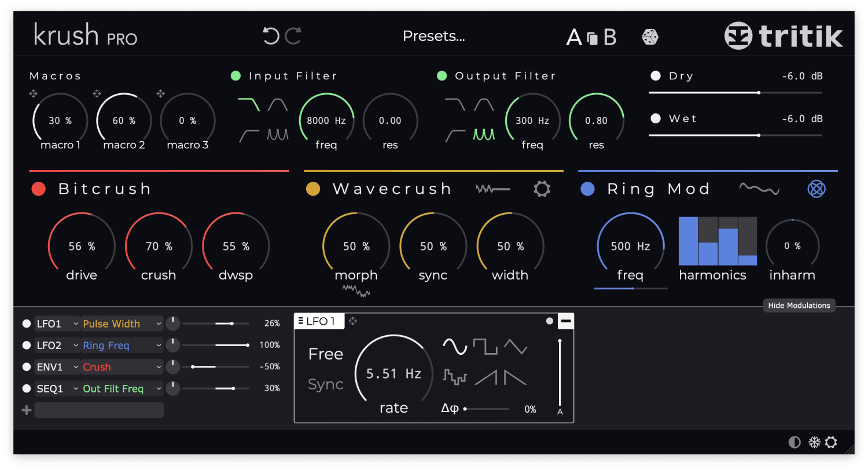The height and width of the screenshot is (470, 868).
Task: Toggle the Ring Mod module on/off
Action: (x=587, y=189)
